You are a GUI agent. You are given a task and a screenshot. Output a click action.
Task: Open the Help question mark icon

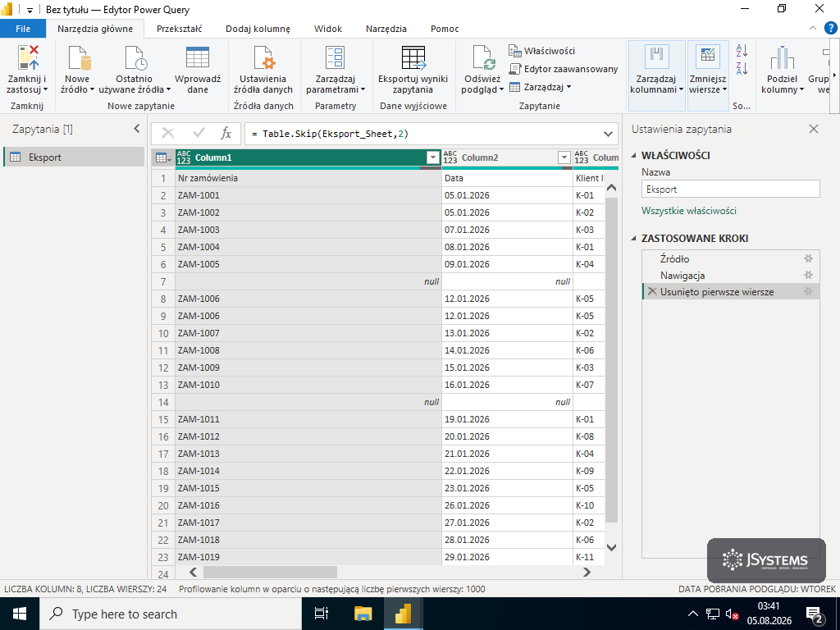tap(830, 28)
